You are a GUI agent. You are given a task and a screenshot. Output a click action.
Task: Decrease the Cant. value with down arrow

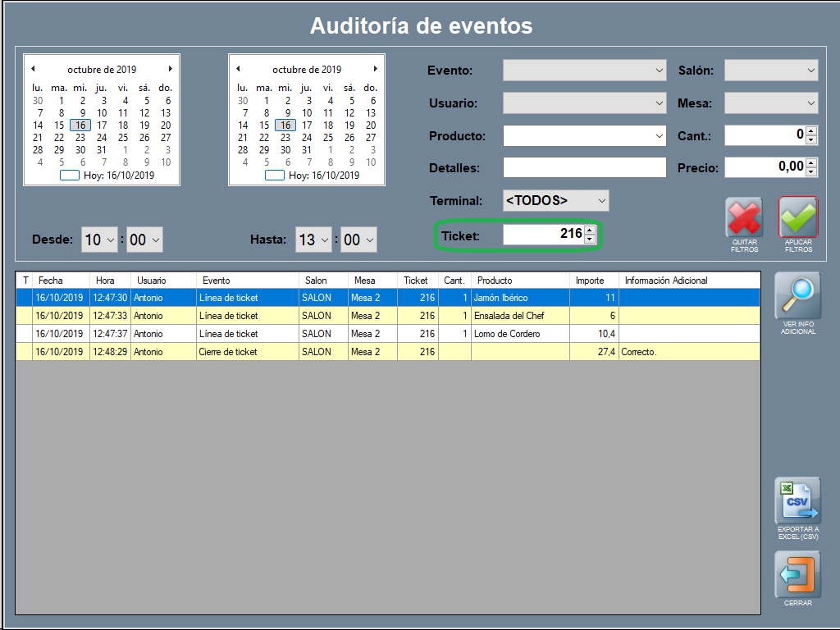pyautogui.click(x=811, y=140)
